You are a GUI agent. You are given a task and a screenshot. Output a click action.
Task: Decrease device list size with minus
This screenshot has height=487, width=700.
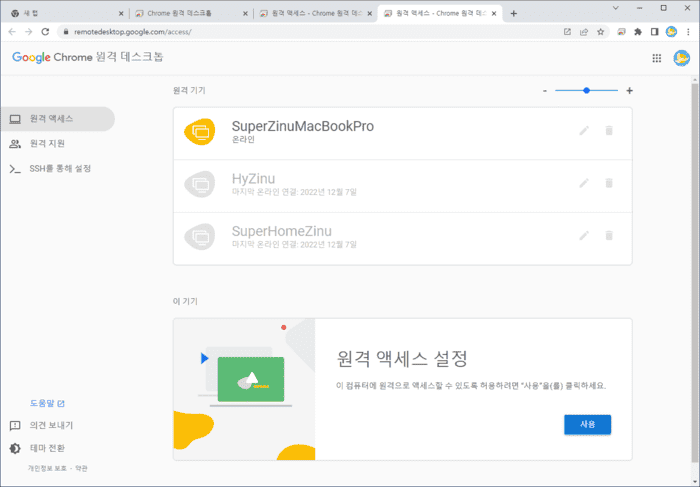545,91
